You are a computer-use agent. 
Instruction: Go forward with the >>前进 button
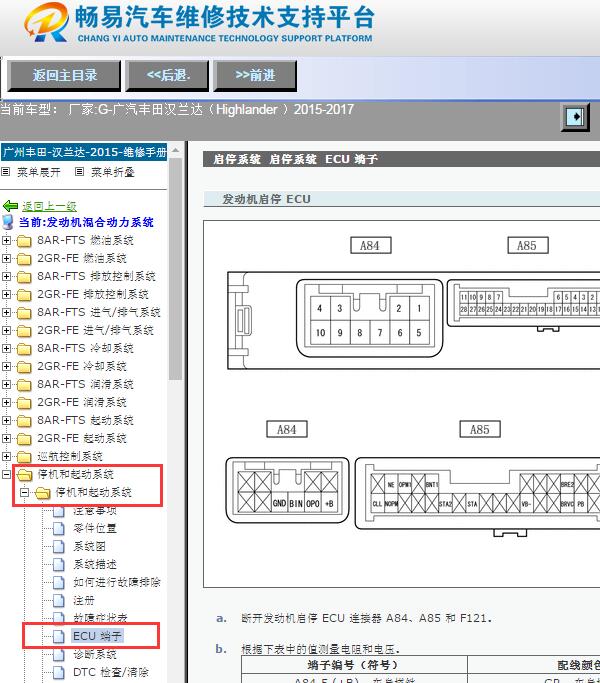(255, 76)
